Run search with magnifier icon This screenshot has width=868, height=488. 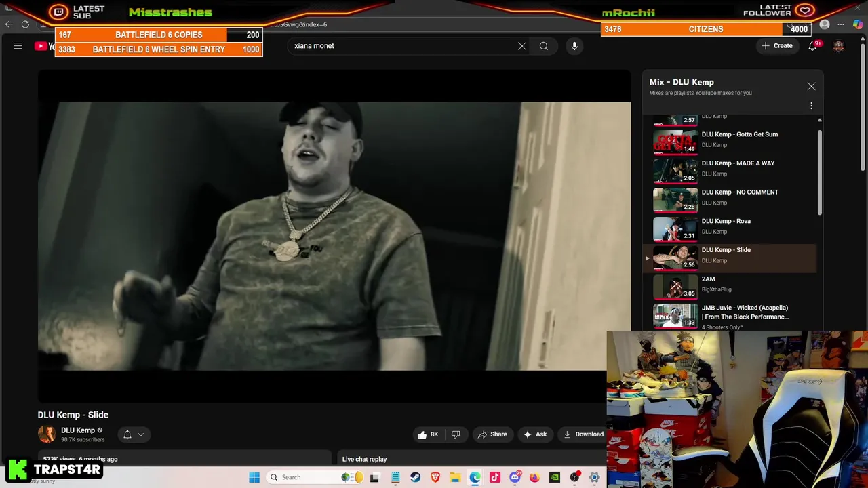[x=544, y=46]
